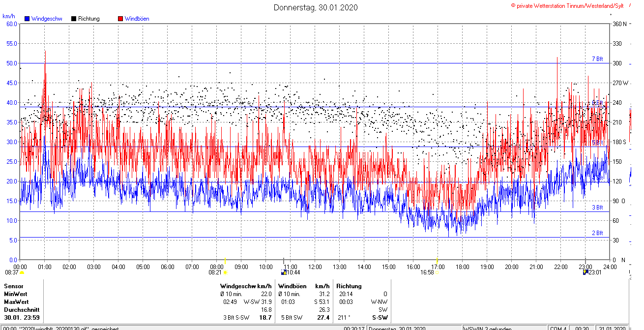Screen dimensions: 644x330
Task: Click the MaxWert row label
Action: [16, 302]
